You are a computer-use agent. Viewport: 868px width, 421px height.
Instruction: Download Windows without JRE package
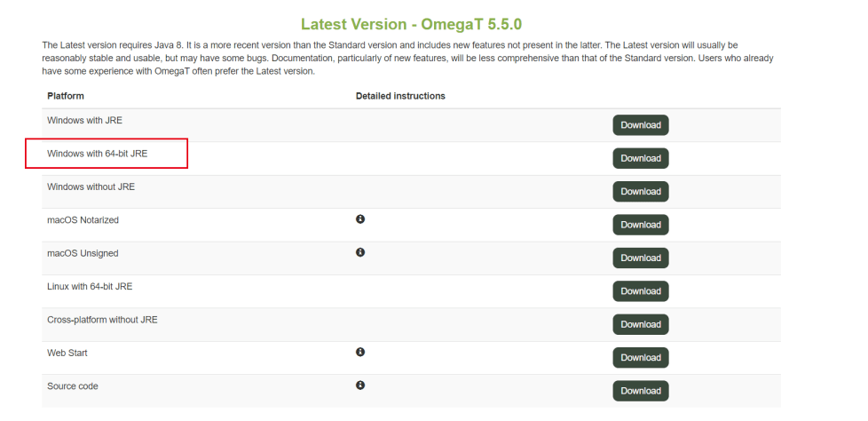click(x=641, y=192)
